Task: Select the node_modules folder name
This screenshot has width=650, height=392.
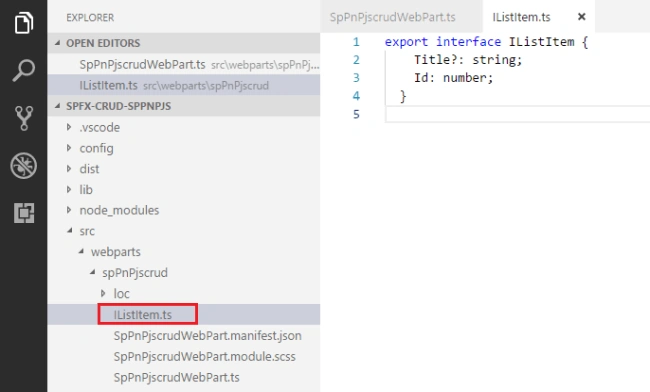Action: (119, 211)
